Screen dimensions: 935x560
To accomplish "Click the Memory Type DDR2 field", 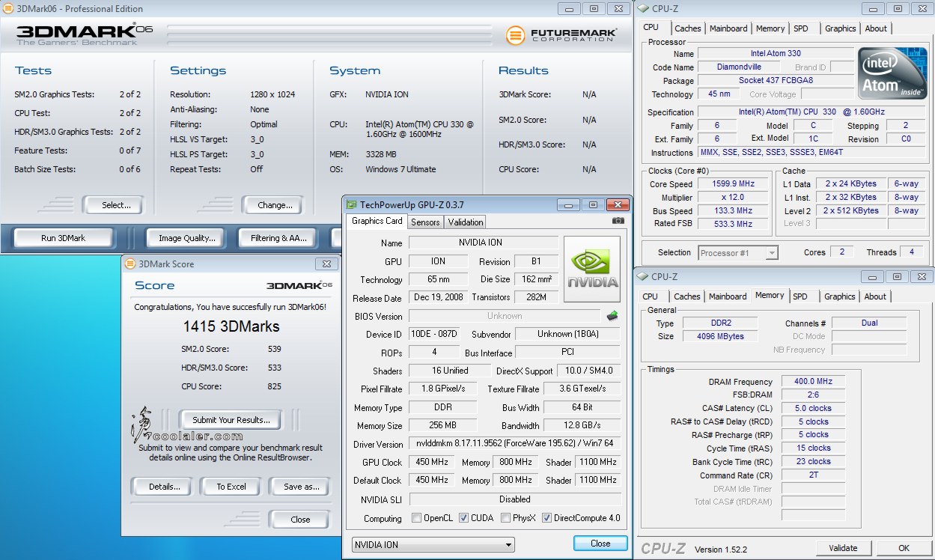I will coord(722,323).
